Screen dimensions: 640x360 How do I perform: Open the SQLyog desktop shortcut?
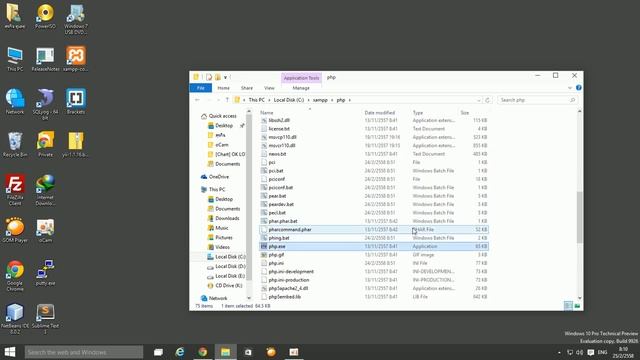click(x=45, y=104)
